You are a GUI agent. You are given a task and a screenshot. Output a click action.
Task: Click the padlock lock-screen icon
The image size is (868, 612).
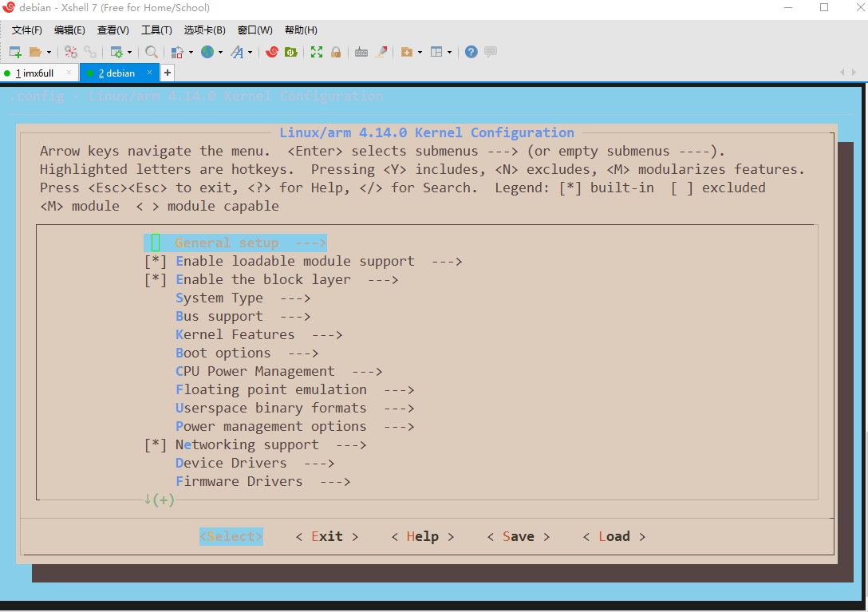[x=336, y=52]
